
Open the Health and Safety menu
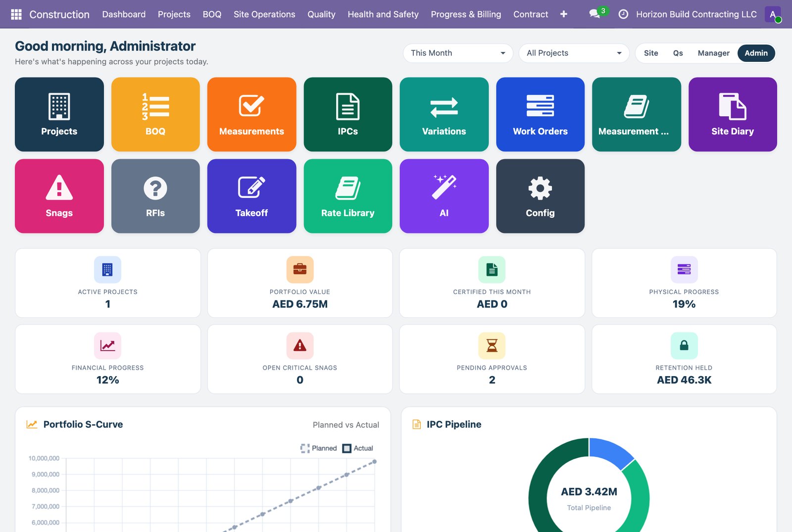pyautogui.click(x=383, y=14)
